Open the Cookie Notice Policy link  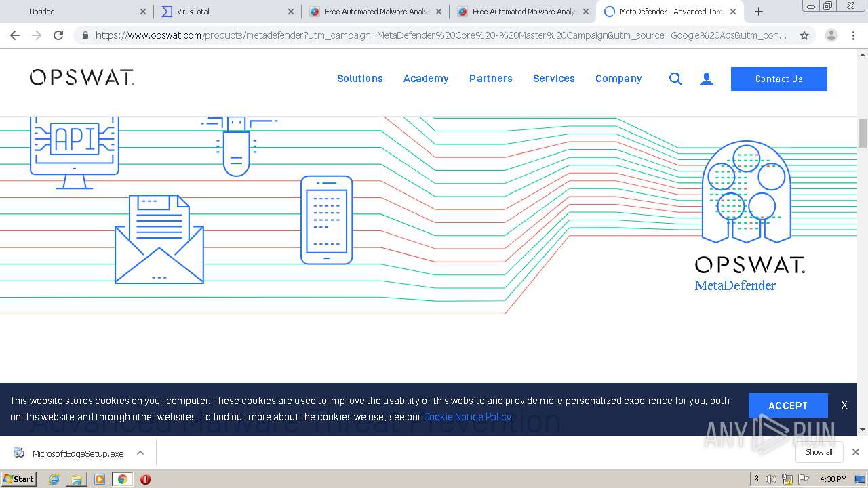467,417
